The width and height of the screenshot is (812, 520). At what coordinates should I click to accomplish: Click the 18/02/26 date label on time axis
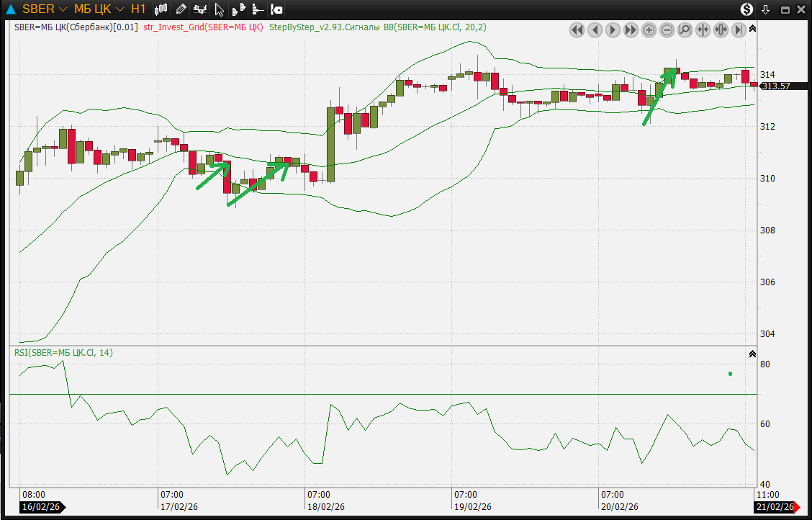(x=326, y=507)
